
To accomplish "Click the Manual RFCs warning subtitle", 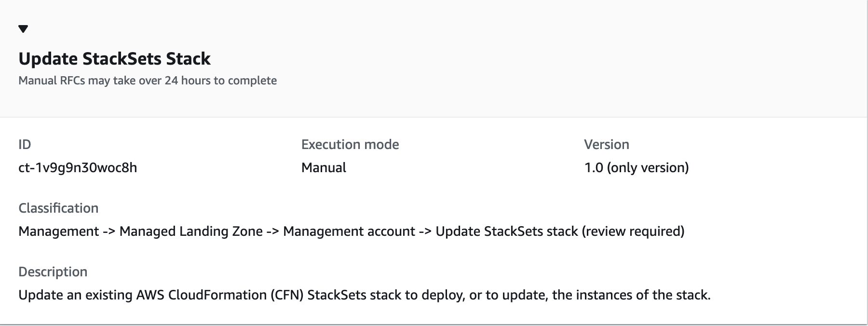I will coord(148,81).
